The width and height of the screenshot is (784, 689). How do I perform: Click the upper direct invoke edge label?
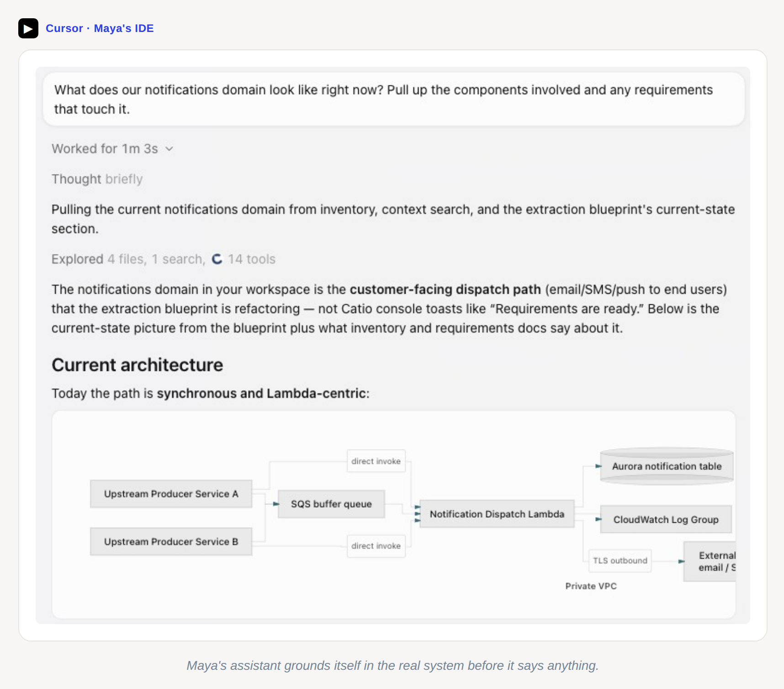[x=376, y=461]
